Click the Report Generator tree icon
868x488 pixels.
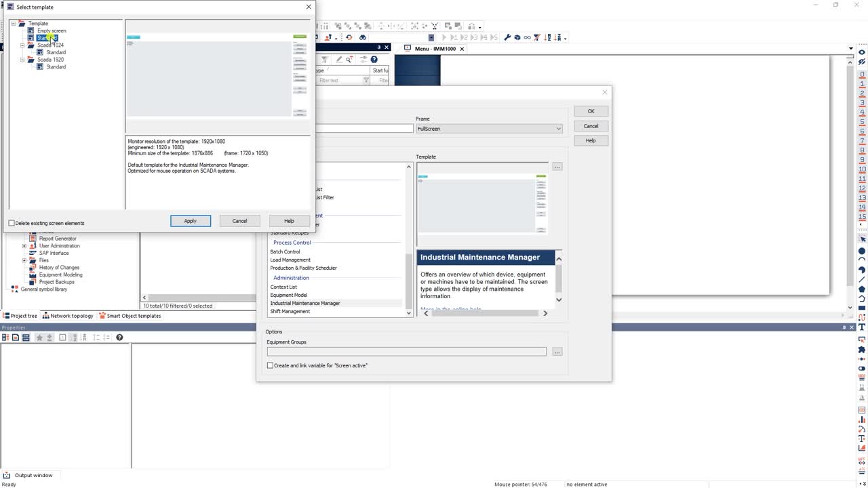(33, 239)
